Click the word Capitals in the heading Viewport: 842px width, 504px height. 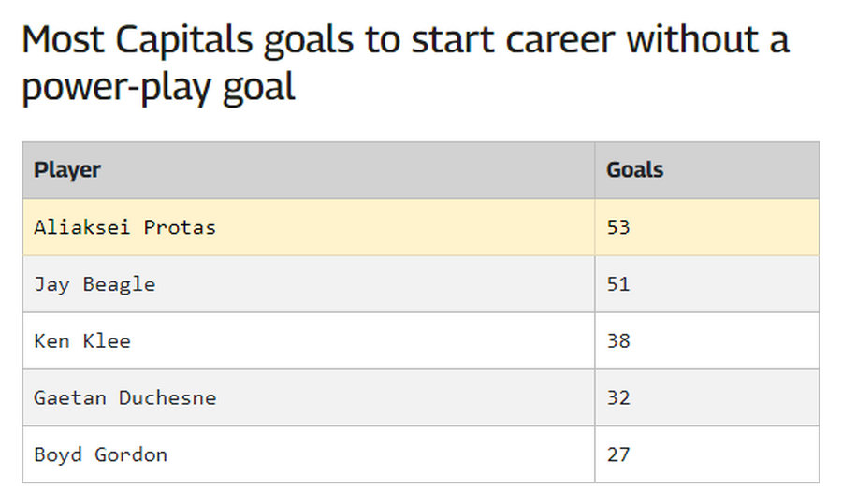tap(184, 40)
